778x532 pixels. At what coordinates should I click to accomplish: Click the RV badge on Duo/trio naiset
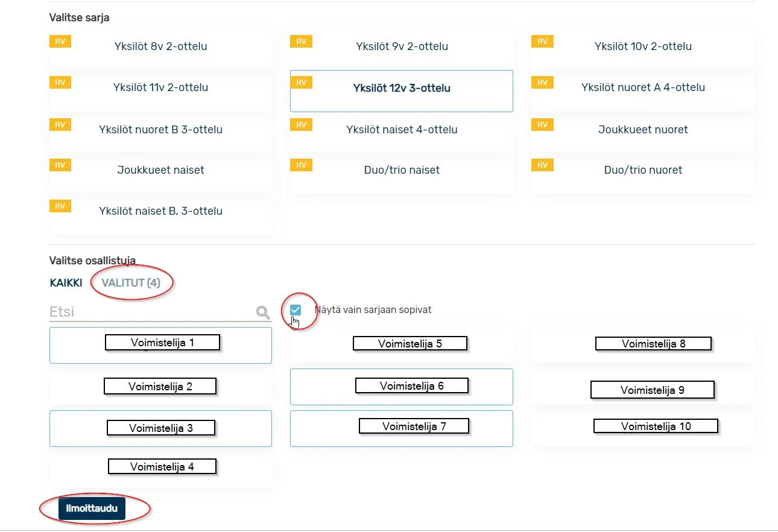(301, 165)
